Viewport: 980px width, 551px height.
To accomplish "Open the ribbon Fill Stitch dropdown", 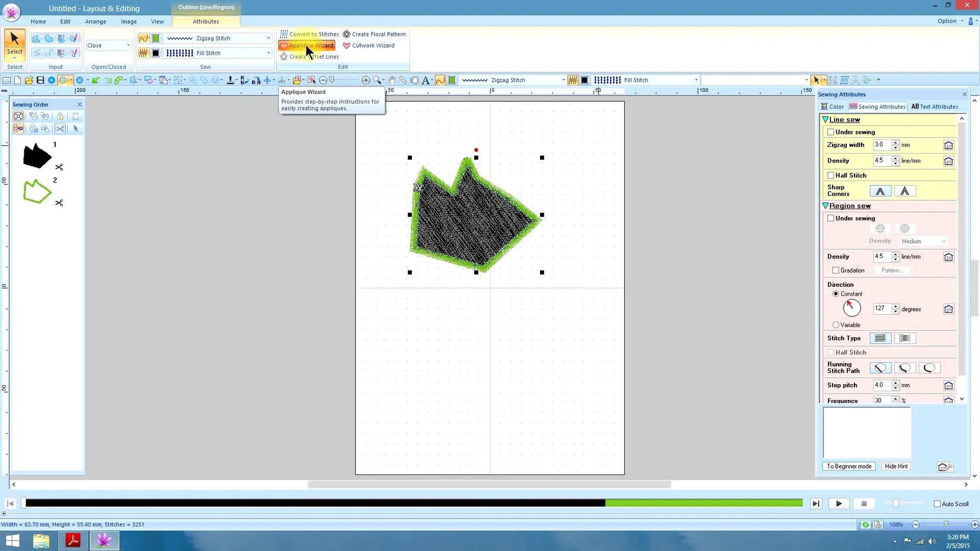I will (218, 53).
